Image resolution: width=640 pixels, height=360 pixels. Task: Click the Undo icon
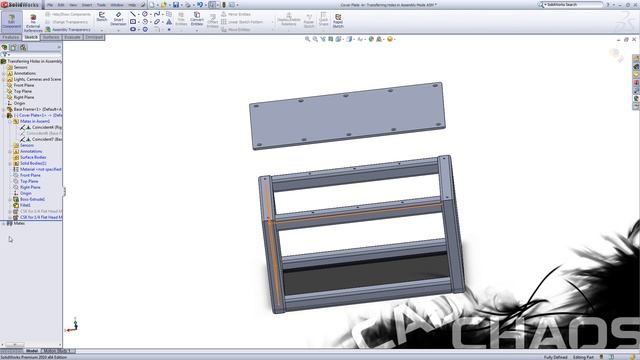tap(200, 5)
